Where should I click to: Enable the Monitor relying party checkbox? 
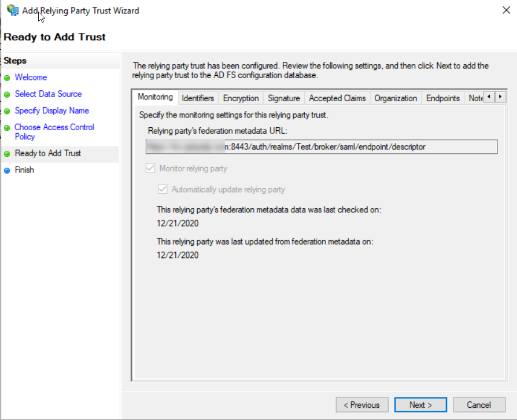click(150, 168)
